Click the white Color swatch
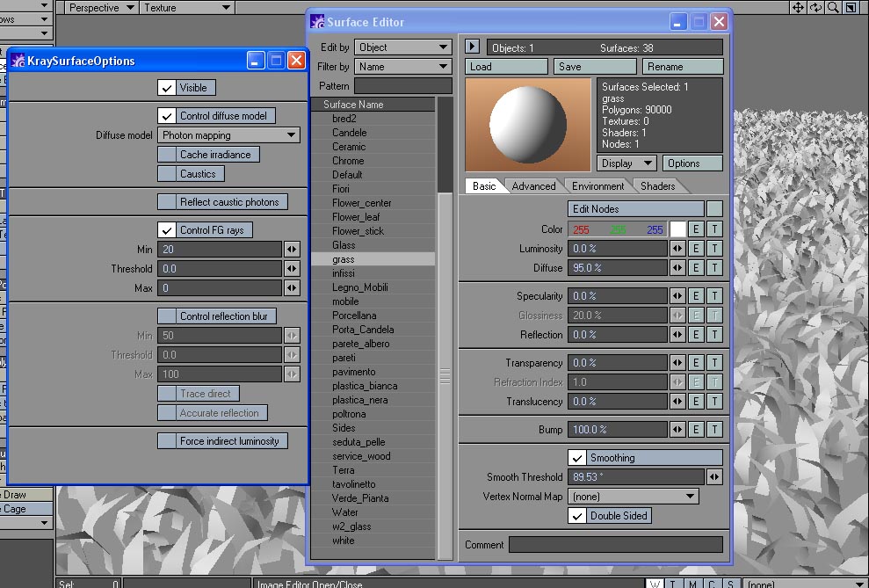 pos(677,229)
